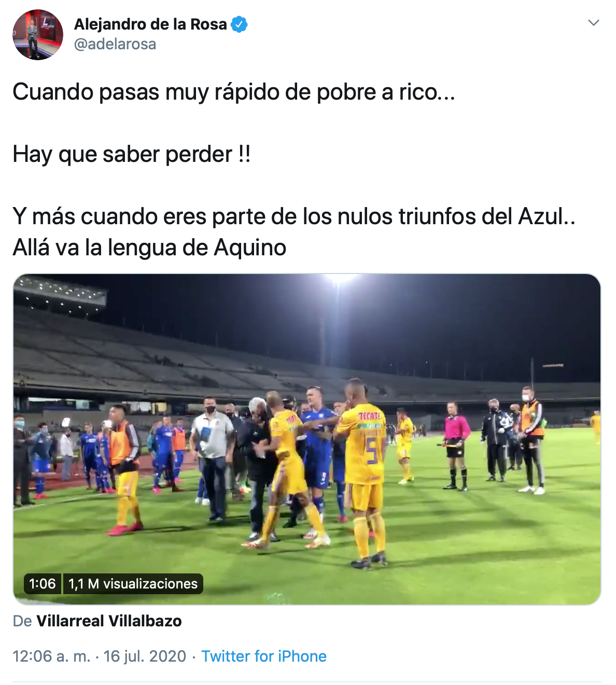Click the line 'Allá va la lengua de Aquino'
The height and width of the screenshot is (685, 616).
[x=149, y=248]
